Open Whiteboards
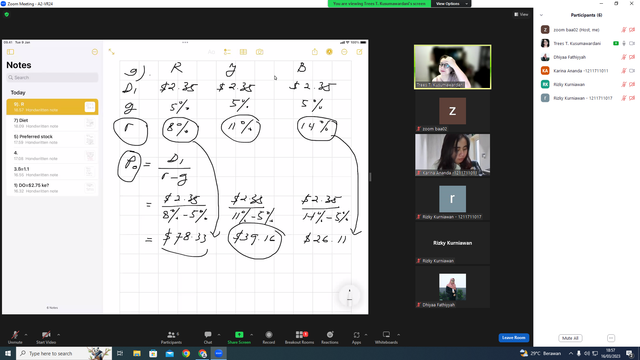Image resolution: width=640 pixels, height=360 pixels. point(386,337)
